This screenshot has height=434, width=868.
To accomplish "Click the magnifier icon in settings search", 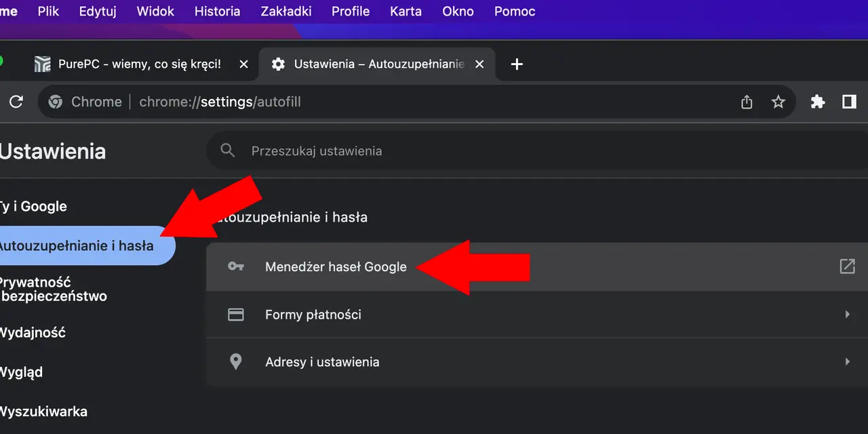I will coord(228,151).
